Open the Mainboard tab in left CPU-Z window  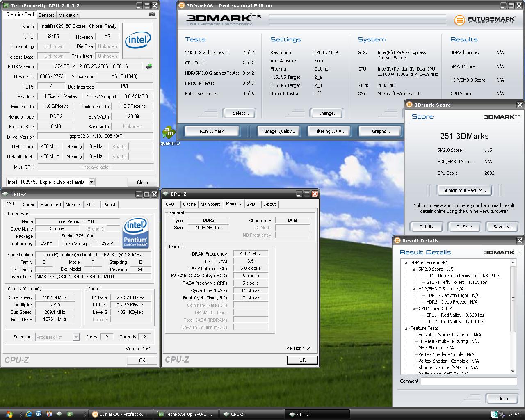tap(50, 205)
